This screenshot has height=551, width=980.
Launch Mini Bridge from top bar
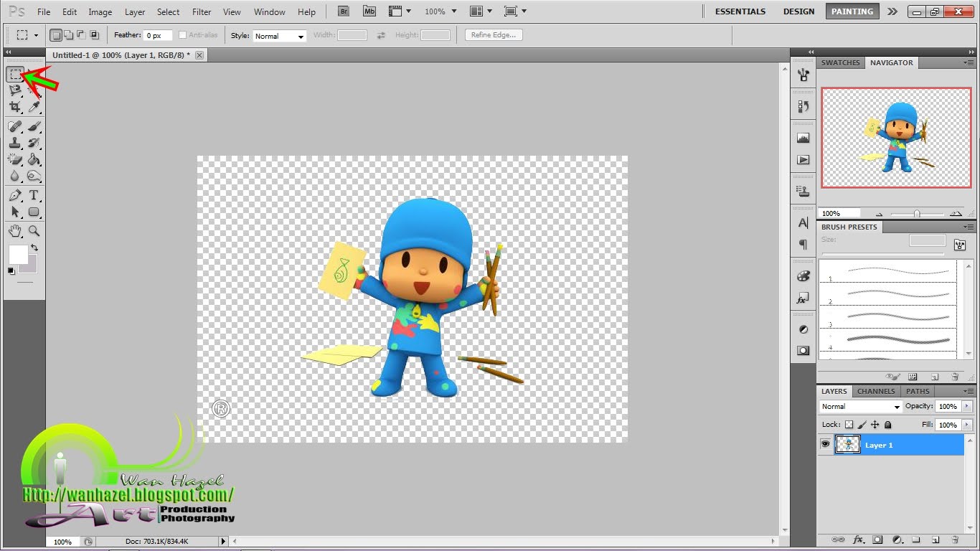tap(369, 11)
